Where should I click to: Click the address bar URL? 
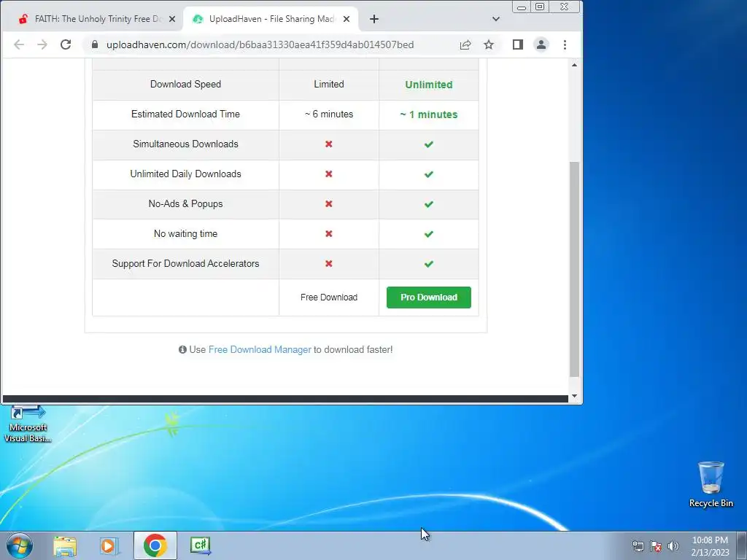[260, 44]
